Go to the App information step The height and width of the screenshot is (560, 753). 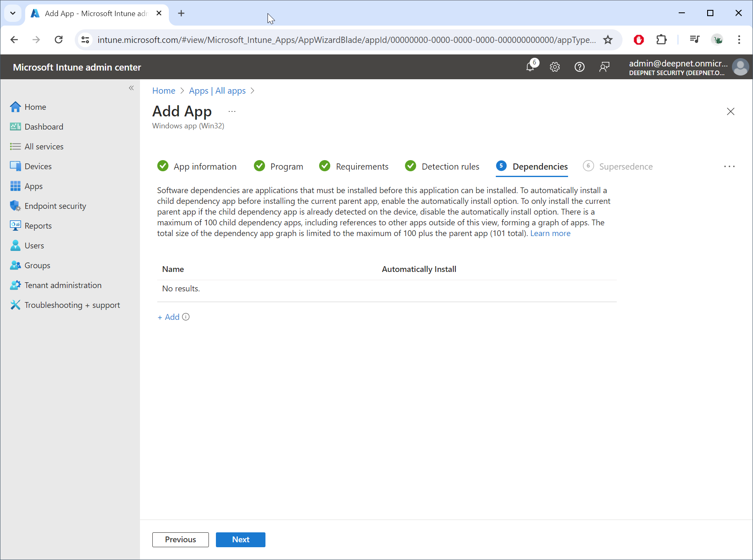pos(205,166)
